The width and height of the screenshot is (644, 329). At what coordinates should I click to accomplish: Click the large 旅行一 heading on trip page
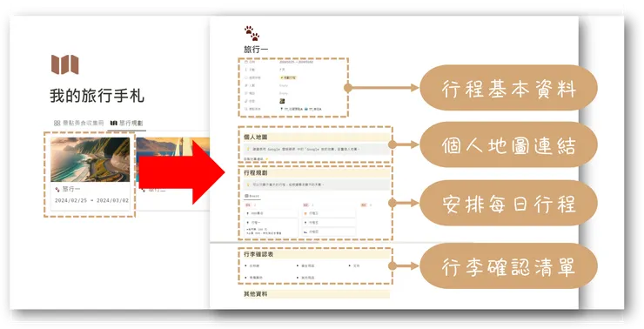point(256,50)
